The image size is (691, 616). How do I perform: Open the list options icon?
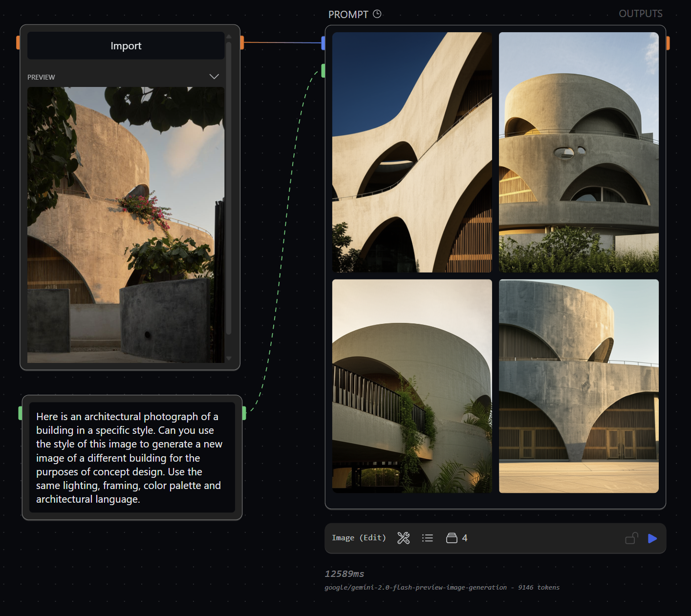[428, 538]
